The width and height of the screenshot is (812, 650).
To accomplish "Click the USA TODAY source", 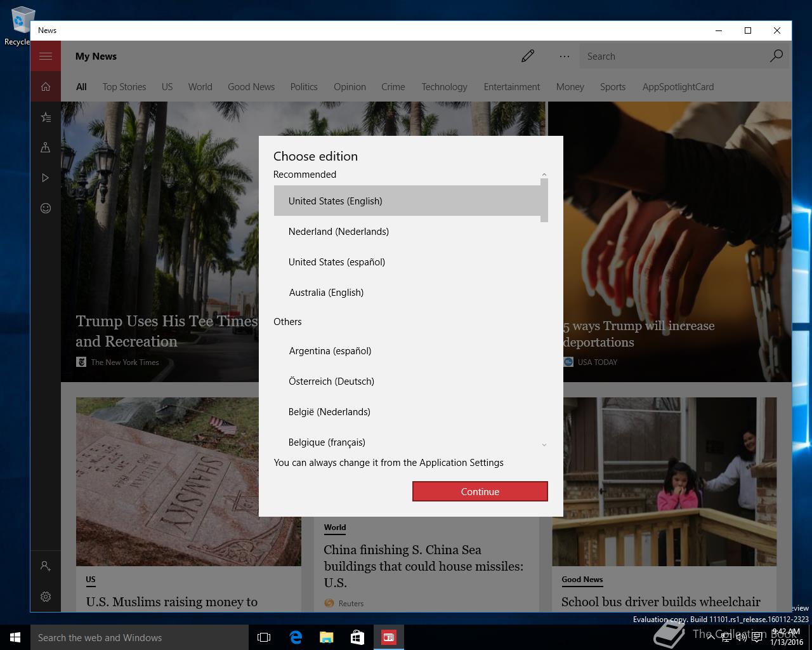I will click(x=598, y=362).
